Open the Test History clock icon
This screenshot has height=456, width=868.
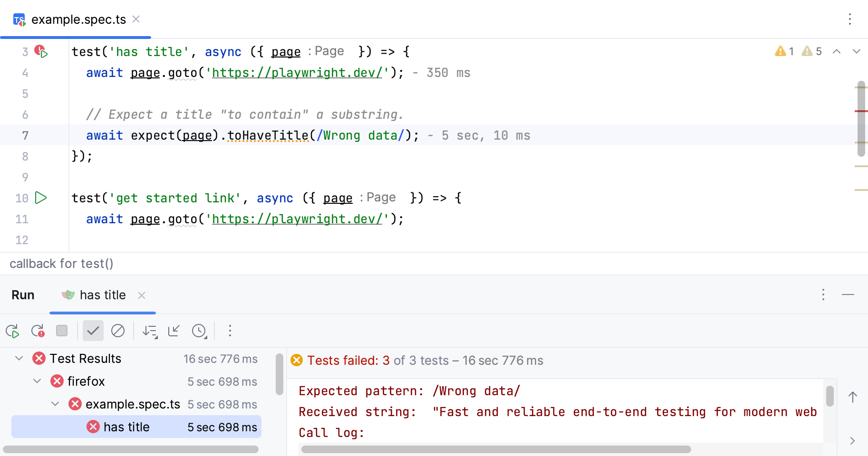pos(199,331)
